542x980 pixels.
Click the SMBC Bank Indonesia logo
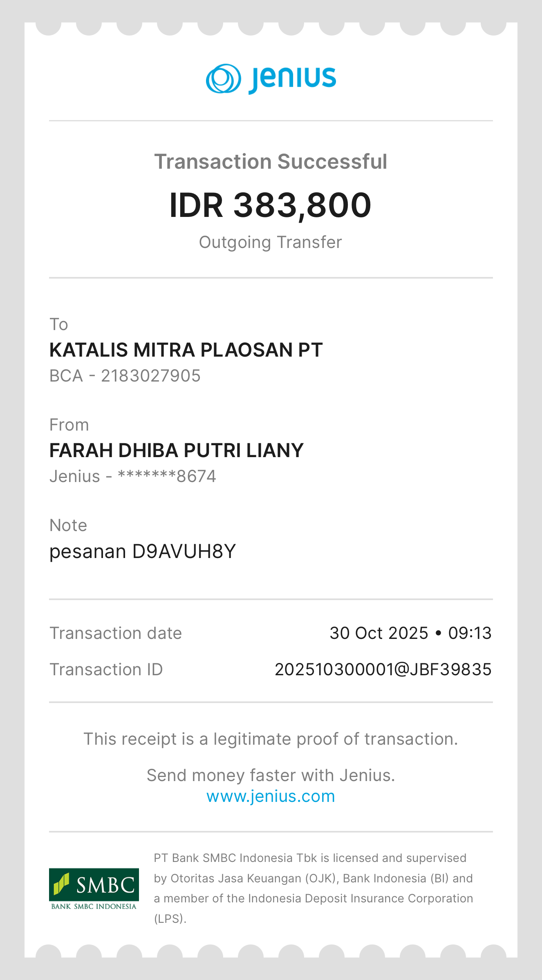coord(94,888)
